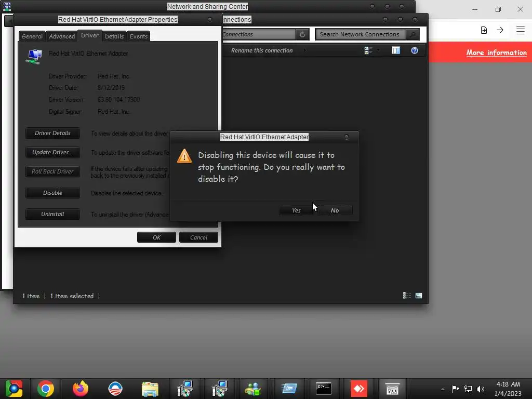This screenshot has height=399, width=532.
Task: Click the browser reader page icon
Action: (484, 30)
